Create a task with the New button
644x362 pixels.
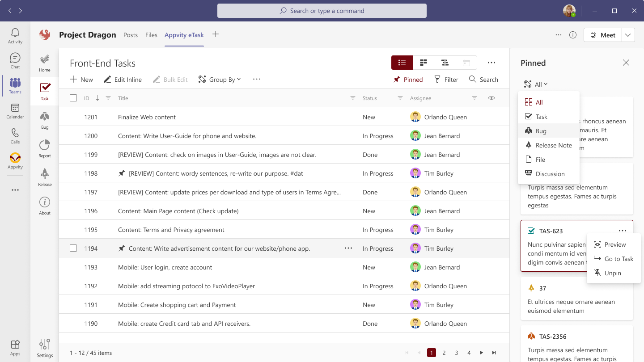pyautogui.click(x=81, y=79)
